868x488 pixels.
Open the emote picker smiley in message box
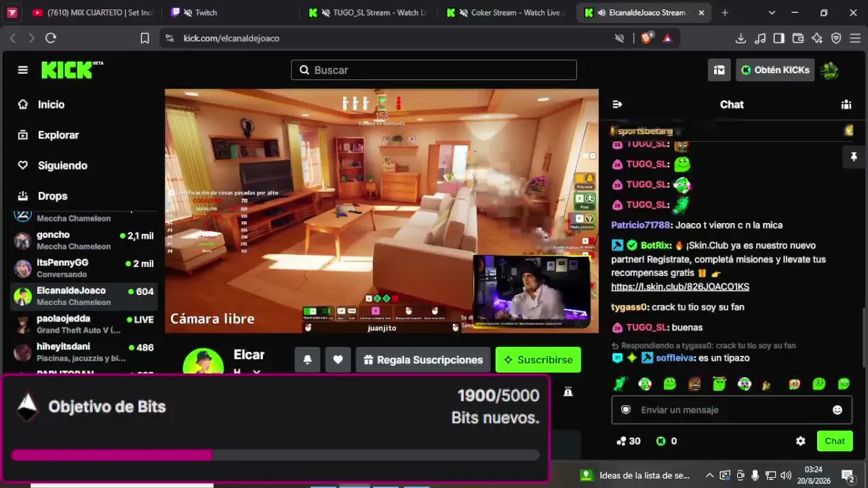pos(837,410)
